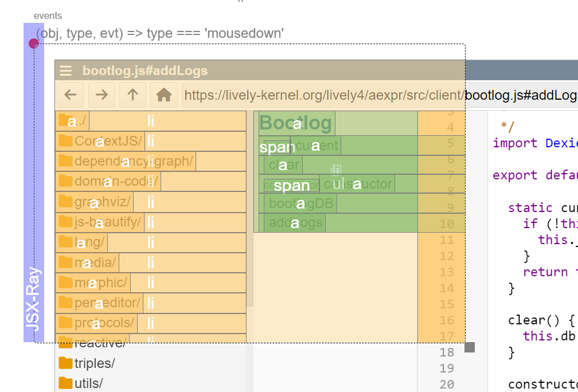
Task: Click the folder icon next to ContextJS/
Action: (65, 141)
